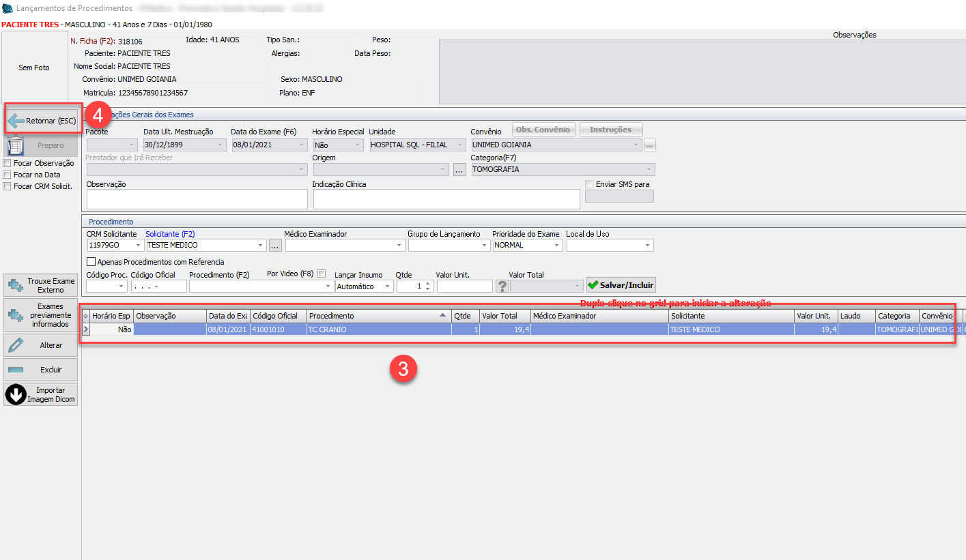Open the Horário Especial dropdown
Screen dimensions: 966x560
[x=358, y=145]
